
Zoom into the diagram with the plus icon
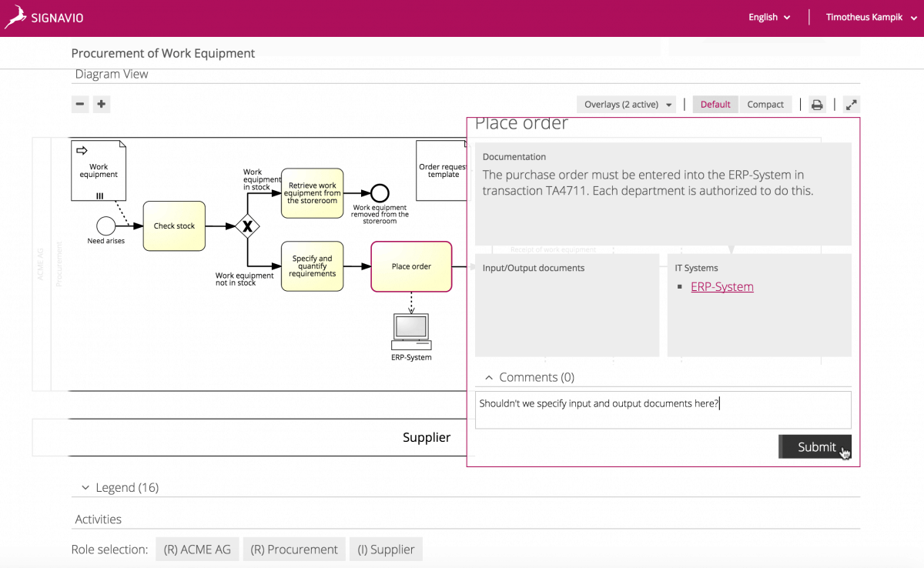[101, 104]
